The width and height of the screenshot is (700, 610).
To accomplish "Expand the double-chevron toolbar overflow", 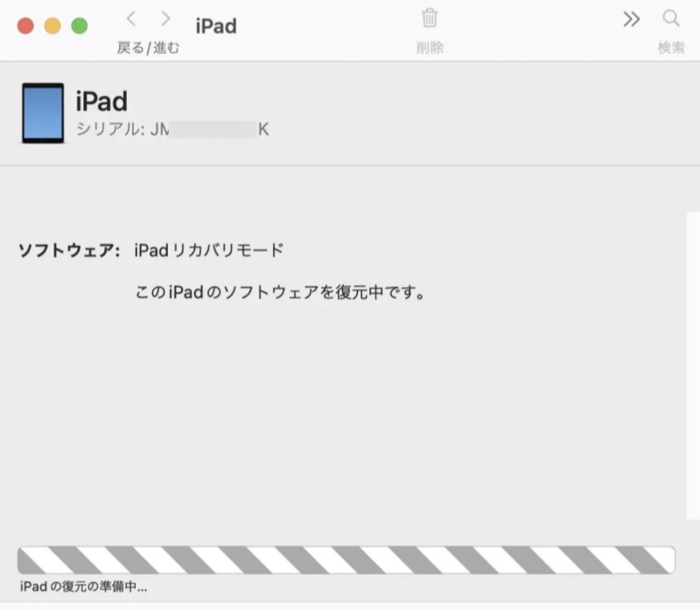I will pos(632,18).
